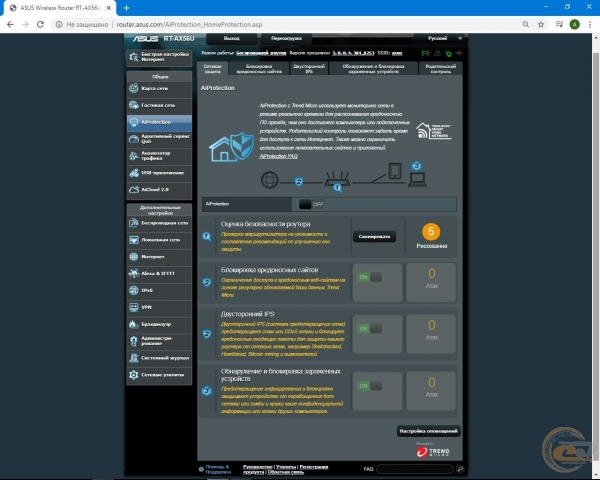Open Alexa & IFTTT in the sidebar

(x=159, y=274)
